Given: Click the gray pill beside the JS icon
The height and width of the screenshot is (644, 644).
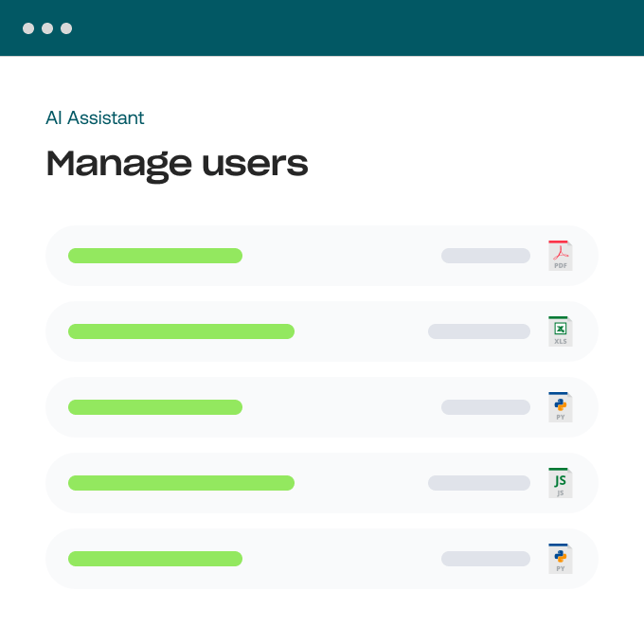Looking at the screenshot, I should (479, 483).
